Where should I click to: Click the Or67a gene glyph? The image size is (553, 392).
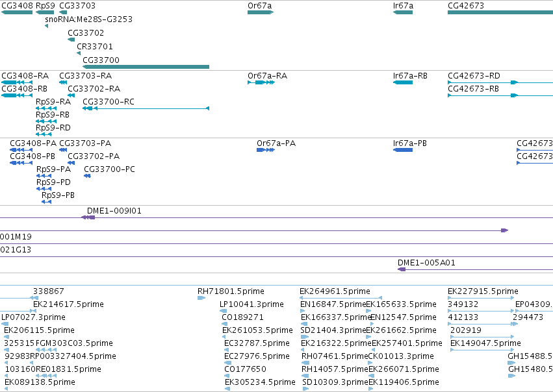[261, 12]
